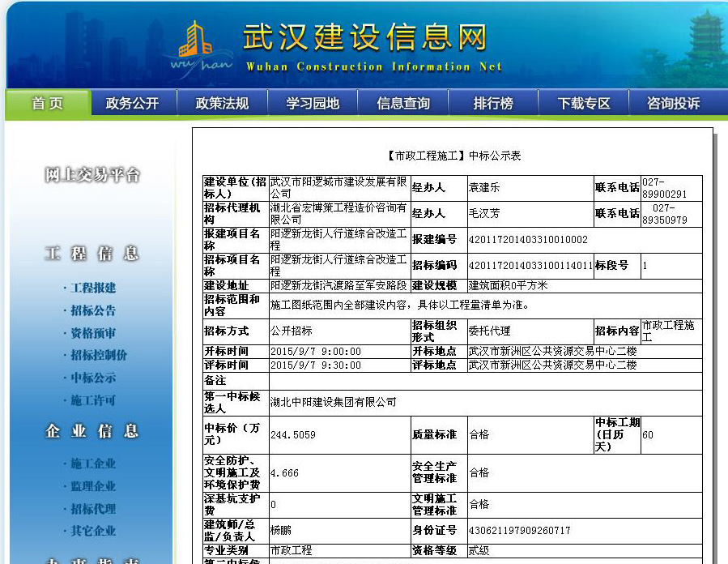Go to the 学习园地 tab

click(312, 103)
